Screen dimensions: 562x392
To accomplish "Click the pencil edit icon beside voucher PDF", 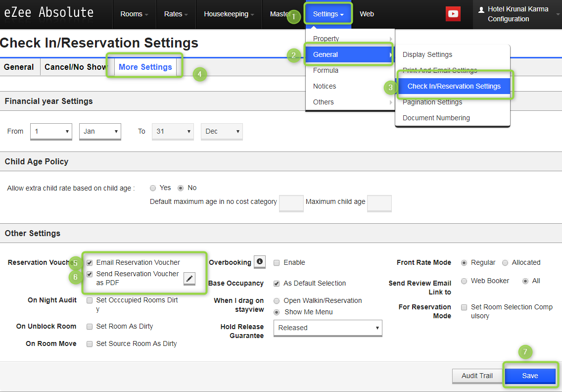I will pos(189,278).
